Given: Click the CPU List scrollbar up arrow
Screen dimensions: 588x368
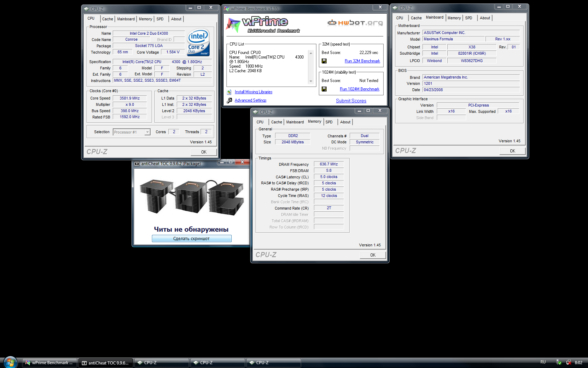Looking at the screenshot, I should coord(310,53).
